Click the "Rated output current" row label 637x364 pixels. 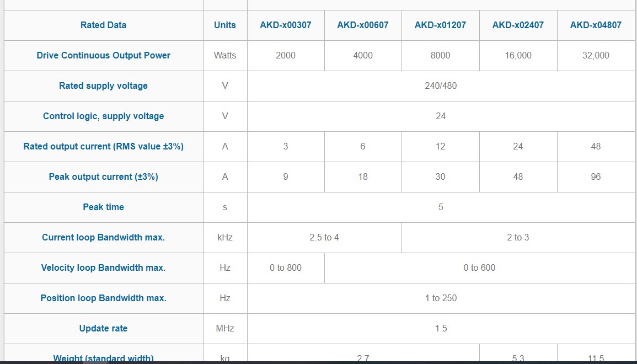[x=103, y=146]
